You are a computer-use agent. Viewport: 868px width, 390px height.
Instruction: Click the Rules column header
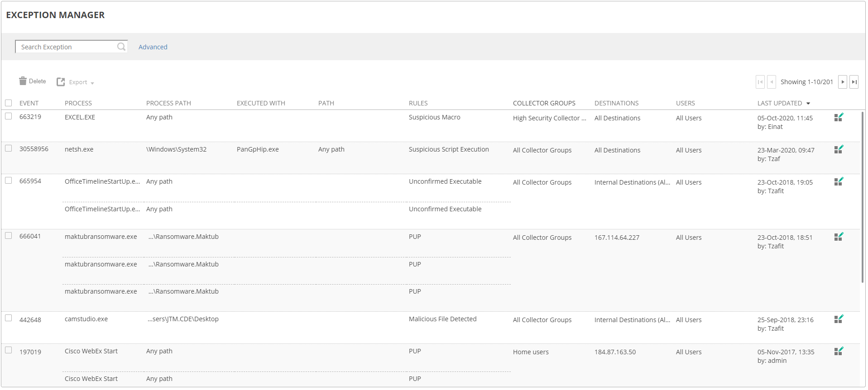[418, 103]
